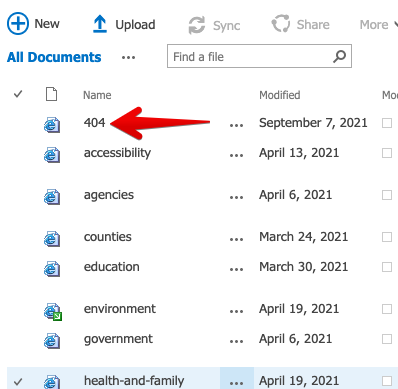The width and height of the screenshot is (398, 389).
Task: Open the government document
Action: point(118,339)
